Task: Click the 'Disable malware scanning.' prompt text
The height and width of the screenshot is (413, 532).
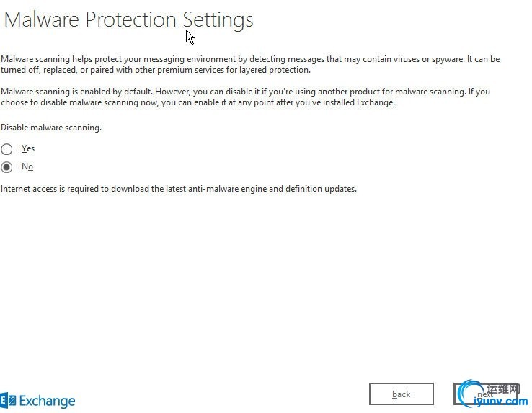Action: click(x=51, y=128)
